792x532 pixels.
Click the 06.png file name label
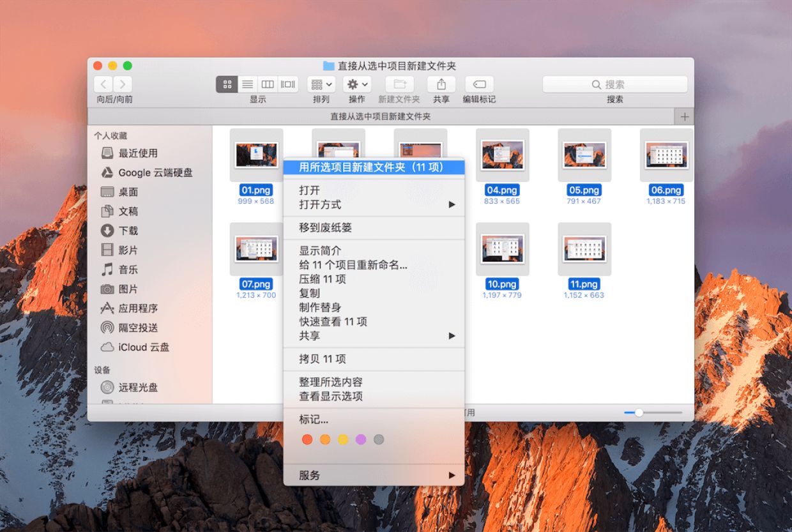[x=666, y=190]
